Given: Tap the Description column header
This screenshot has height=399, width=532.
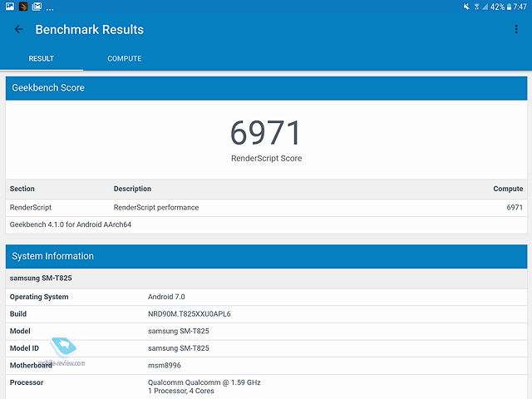Looking at the screenshot, I should click(x=132, y=189).
